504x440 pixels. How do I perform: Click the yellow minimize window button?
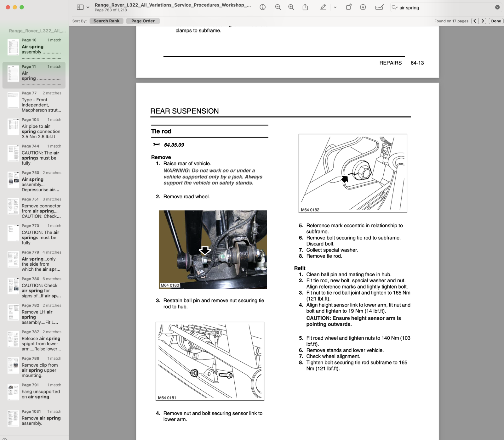15,7
